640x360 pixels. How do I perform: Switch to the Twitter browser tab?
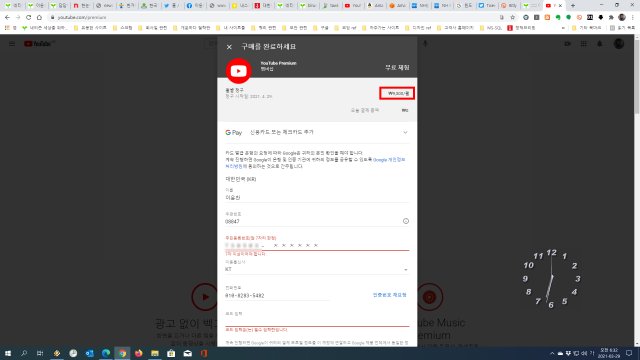171,6
